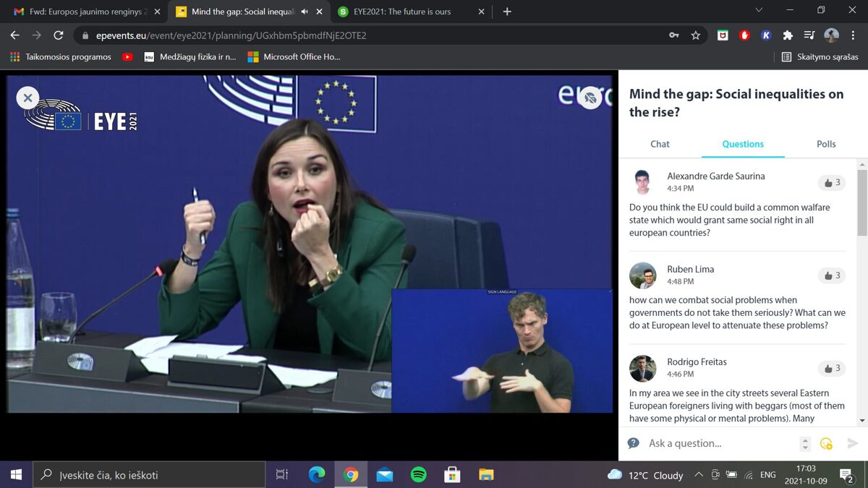Like Rodrigo Freitas's question
This screenshot has width=868, height=488.
(x=831, y=368)
